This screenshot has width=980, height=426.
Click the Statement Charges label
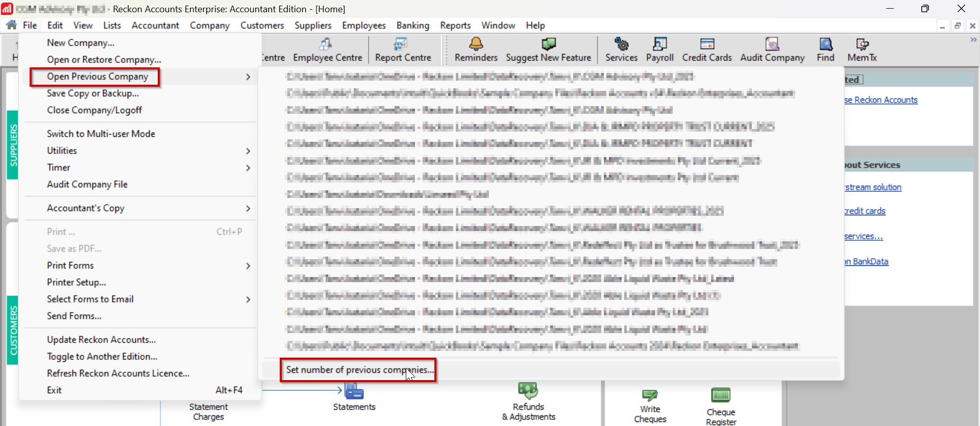pyautogui.click(x=208, y=412)
